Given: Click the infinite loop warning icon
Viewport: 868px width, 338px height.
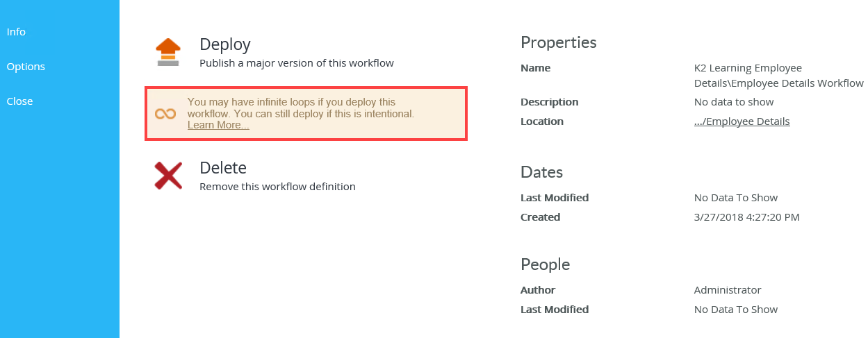Looking at the screenshot, I should [165, 113].
